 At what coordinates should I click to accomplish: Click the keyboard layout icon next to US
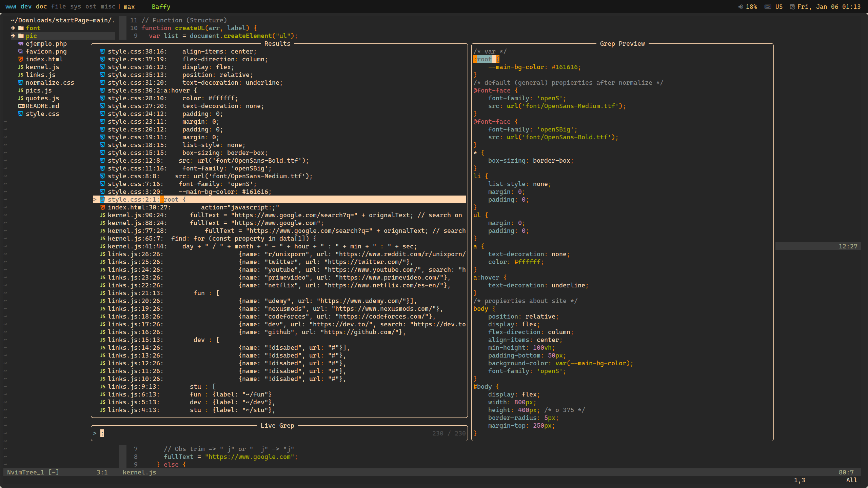coord(768,7)
